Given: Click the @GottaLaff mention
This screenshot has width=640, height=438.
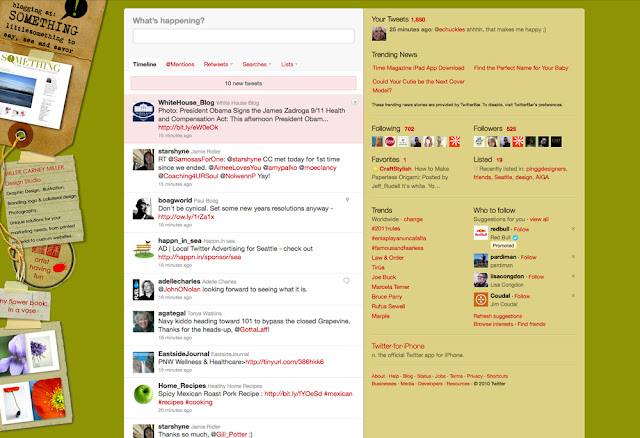Looking at the screenshot, I should 251,329.
